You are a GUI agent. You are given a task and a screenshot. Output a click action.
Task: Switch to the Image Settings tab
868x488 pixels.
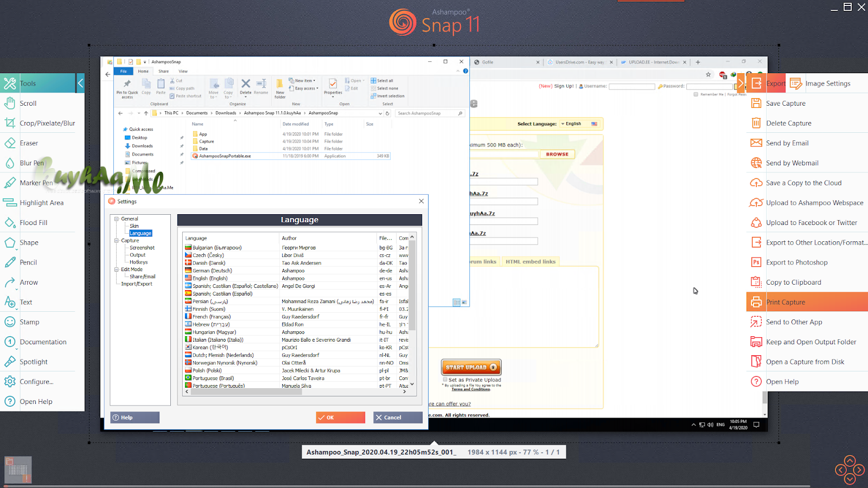[x=827, y=84]
